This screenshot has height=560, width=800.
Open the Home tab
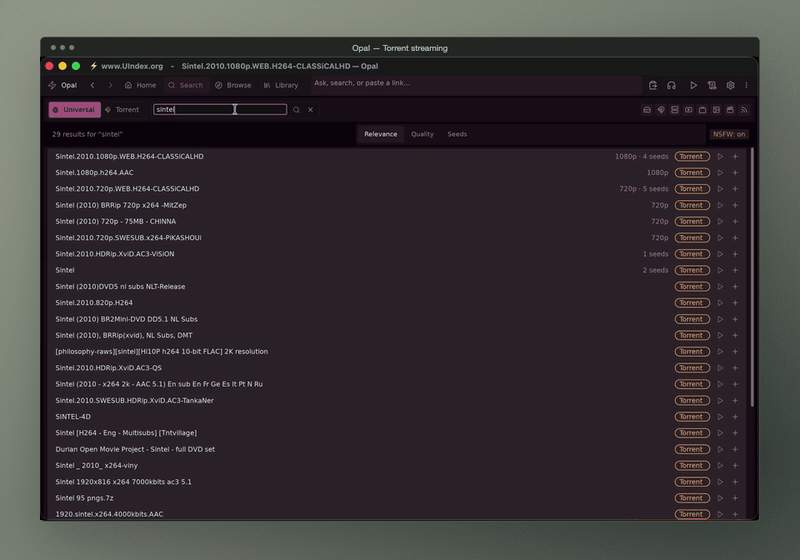[x=141, y=85]
